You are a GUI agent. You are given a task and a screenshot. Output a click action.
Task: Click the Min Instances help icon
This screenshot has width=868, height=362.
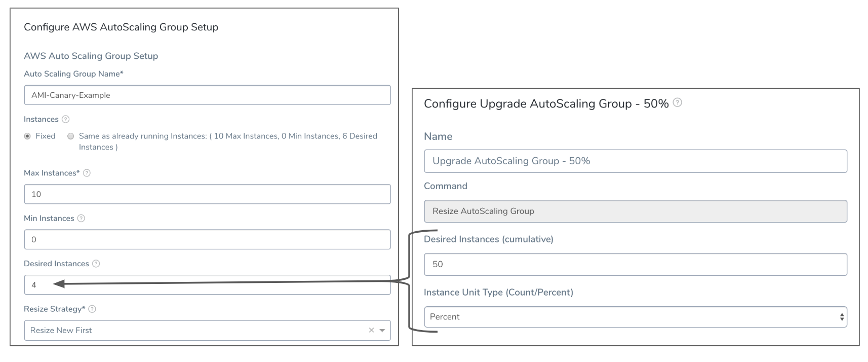(81, 219)
